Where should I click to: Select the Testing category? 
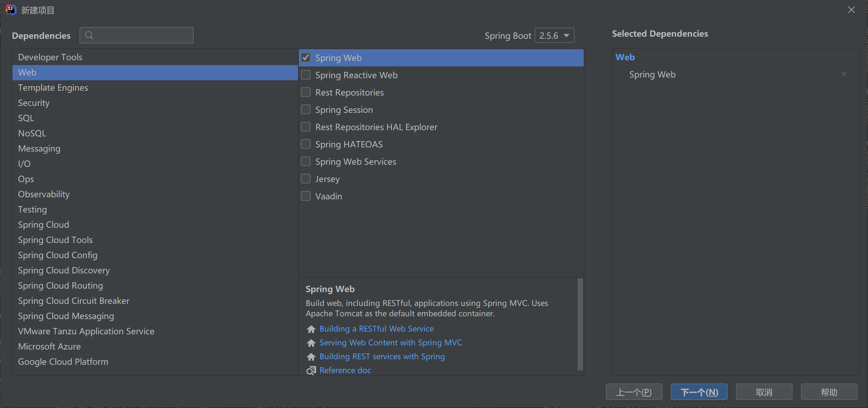(32, 209)
